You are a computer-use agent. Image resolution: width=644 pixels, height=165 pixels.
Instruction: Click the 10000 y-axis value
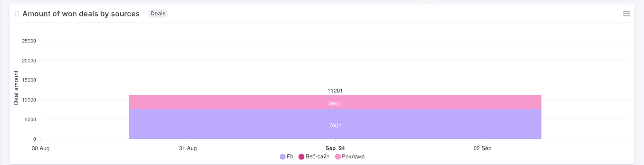pyautogui.click(x=29, y=100)
